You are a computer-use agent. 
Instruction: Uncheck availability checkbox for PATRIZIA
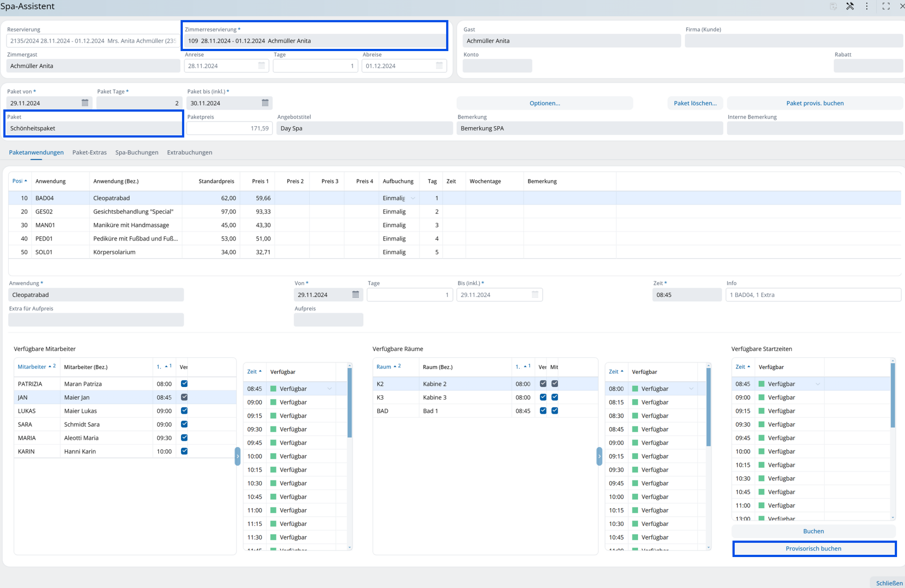[185, 383]
